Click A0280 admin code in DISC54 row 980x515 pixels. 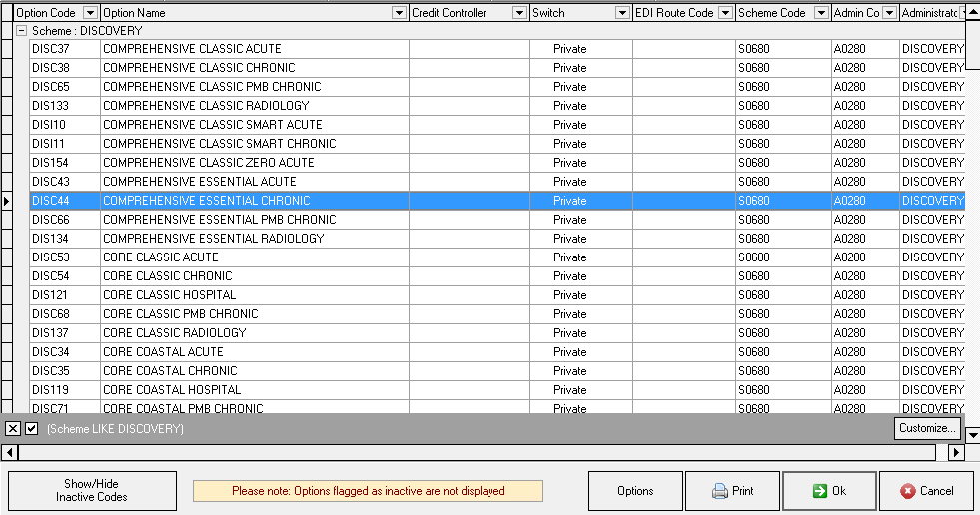(x=865, y=276)
